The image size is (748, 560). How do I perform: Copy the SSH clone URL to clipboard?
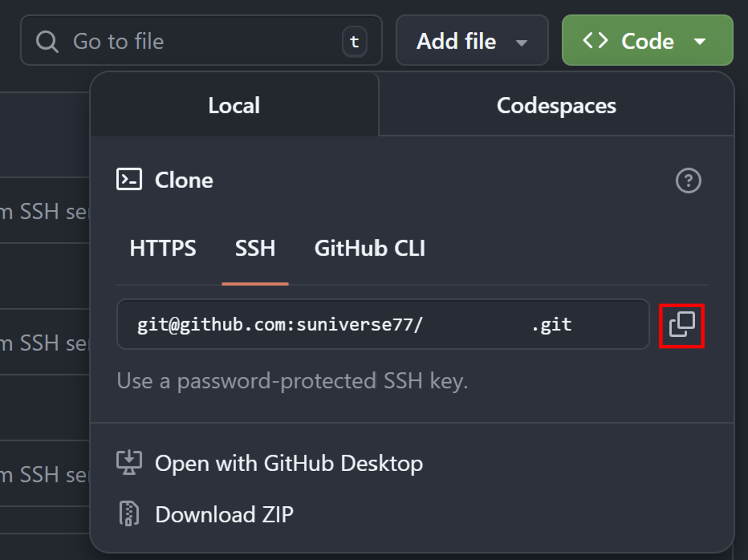(682, 325)
